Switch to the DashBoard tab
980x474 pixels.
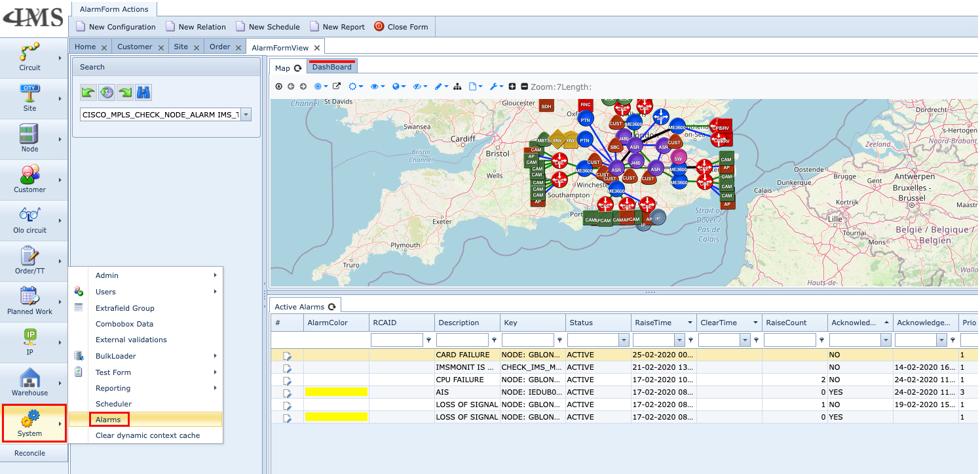[331, 67]
